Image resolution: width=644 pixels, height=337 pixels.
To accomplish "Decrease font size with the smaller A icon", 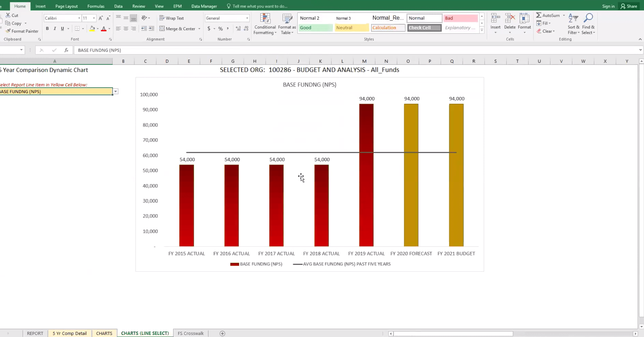I will (x=108, y=18).
